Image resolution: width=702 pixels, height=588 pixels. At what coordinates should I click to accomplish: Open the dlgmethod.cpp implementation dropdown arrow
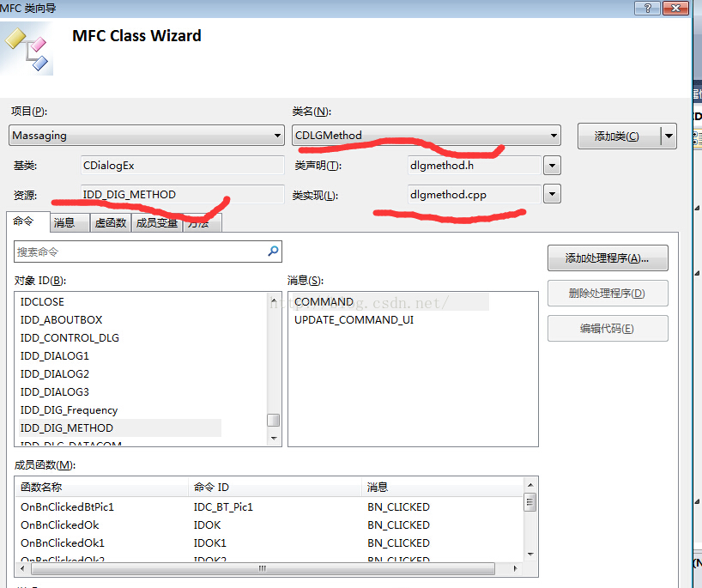(x=552, y=194)
